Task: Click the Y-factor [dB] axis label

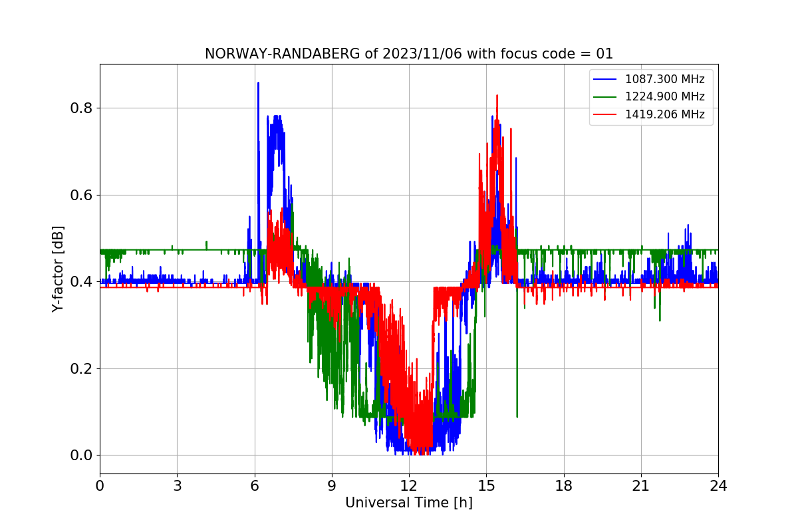Action: point(59,269)
